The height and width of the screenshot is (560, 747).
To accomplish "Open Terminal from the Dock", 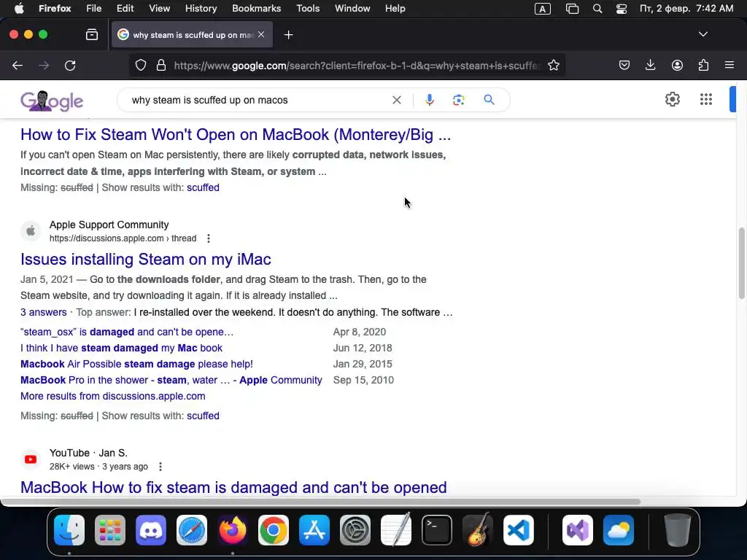I will (x=437, y=530).
